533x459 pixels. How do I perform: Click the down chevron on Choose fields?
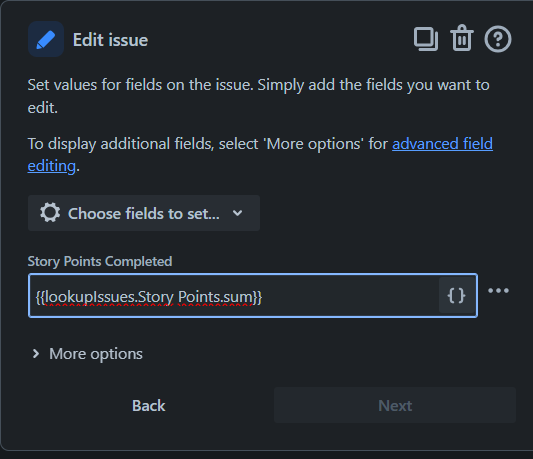(238, 213)
